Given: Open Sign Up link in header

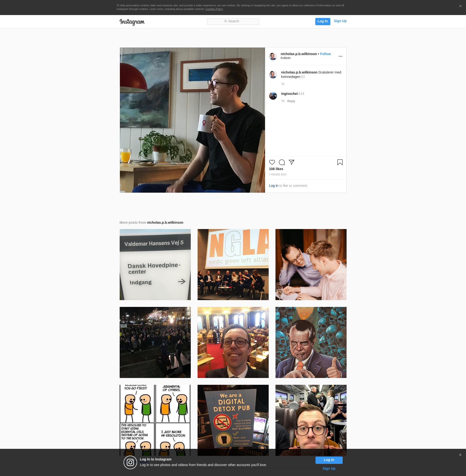Looking at the screenshot, I should [x=340, y=21].
